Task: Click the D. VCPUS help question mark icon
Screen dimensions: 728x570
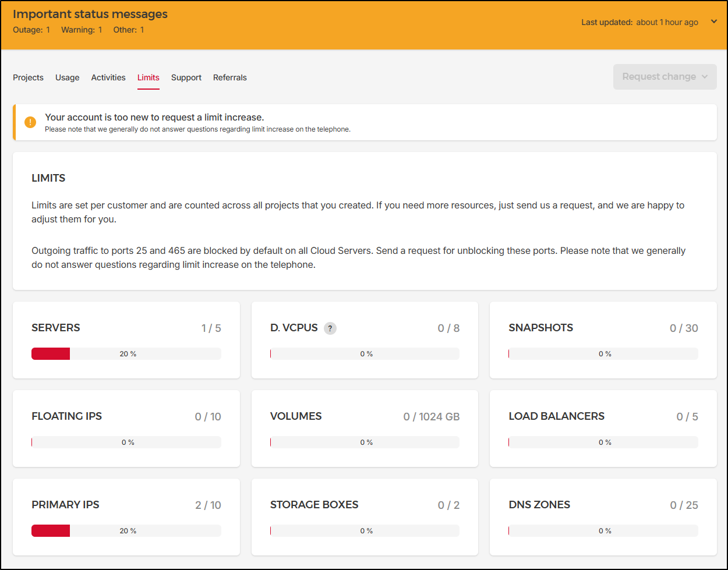Action: click(x=330, y=328)
